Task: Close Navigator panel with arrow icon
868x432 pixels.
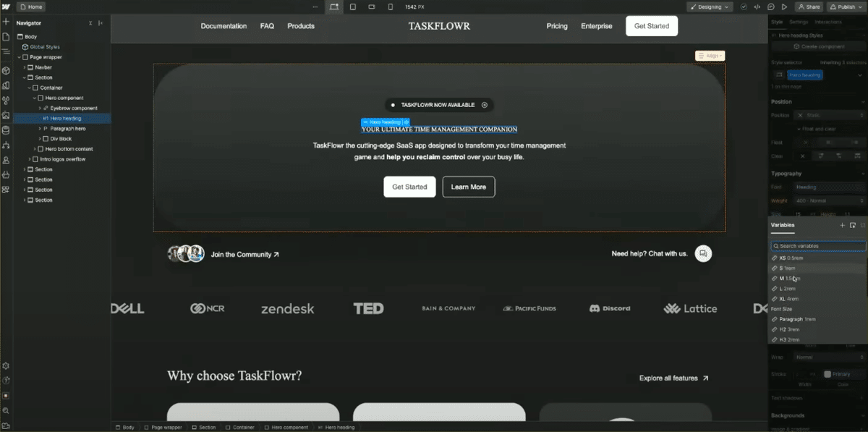Action: (101, 23)
